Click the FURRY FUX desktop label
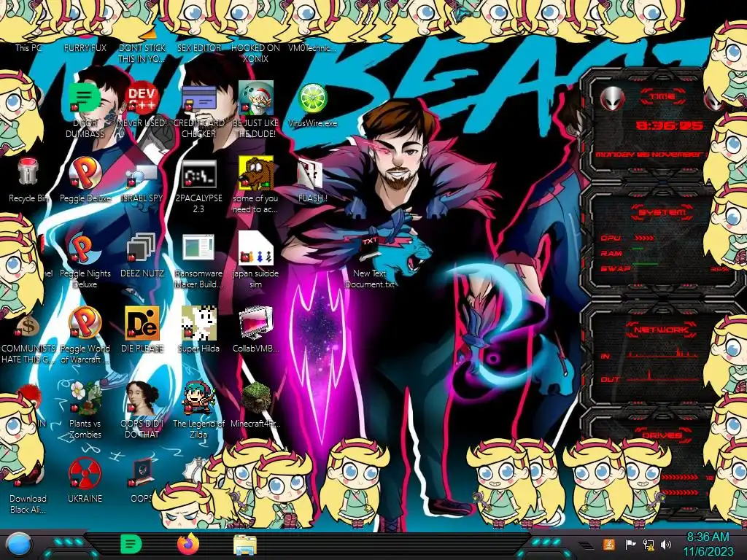This screenshot has height=560, width=747. coord(85,48)
